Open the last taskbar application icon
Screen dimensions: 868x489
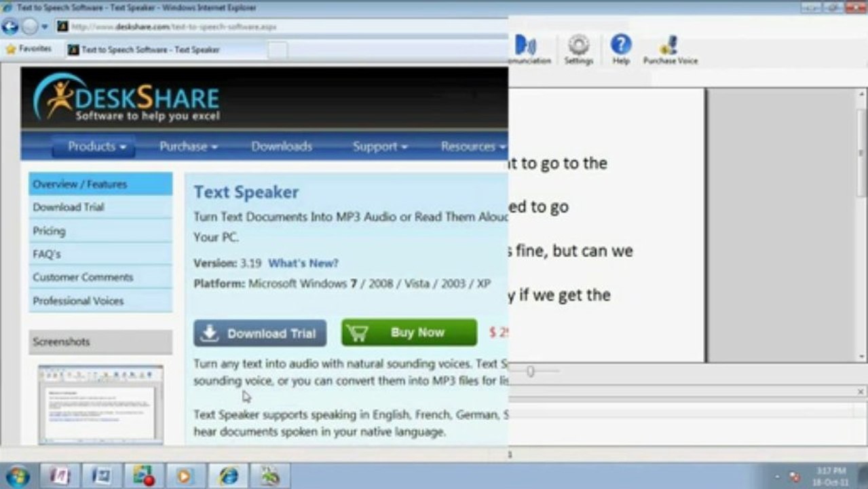click(x=270, y=476)
